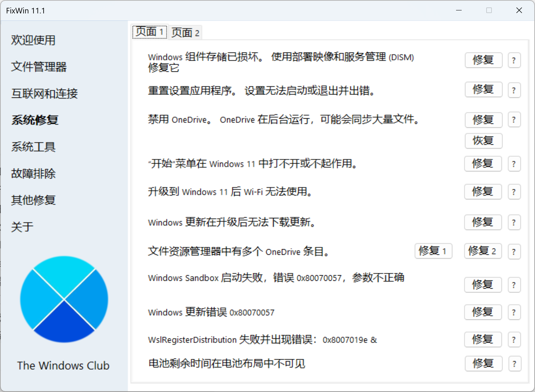The width and height of the screenshot is (535, 392).
Task: Click 修复 for WslRegisterDistribution 失败 error
Action: tap(483, 339)
